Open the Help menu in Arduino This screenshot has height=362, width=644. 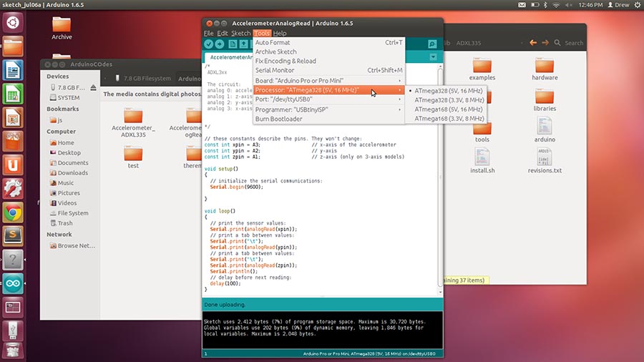tap(280, 33)
